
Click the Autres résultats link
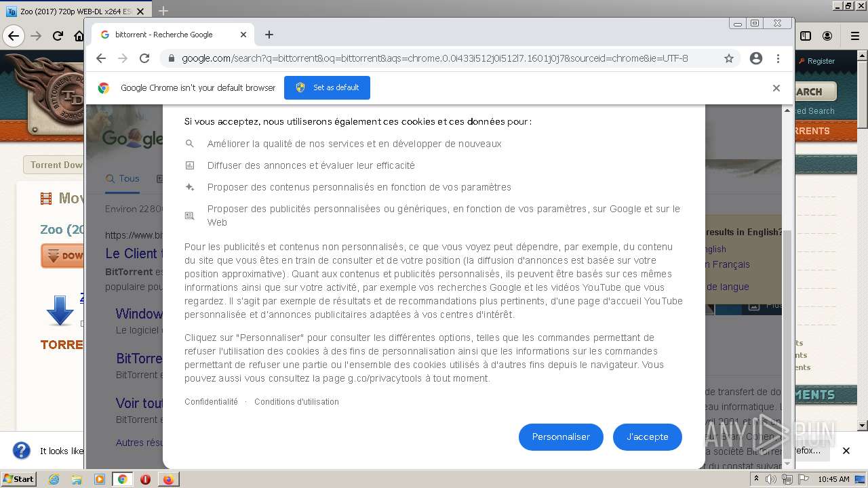pyautogui.click(x=139, y=443)
